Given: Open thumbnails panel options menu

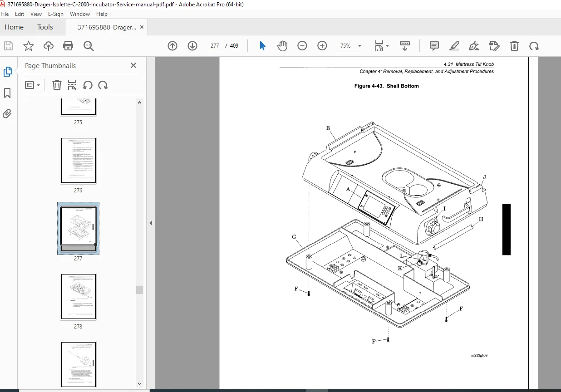Looking at the screenshot, I should pyautogui.click(x=32, y=85).
